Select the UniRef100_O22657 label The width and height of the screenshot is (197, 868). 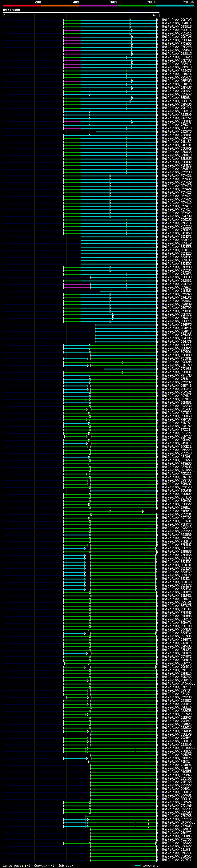click(x=177, y=94)
